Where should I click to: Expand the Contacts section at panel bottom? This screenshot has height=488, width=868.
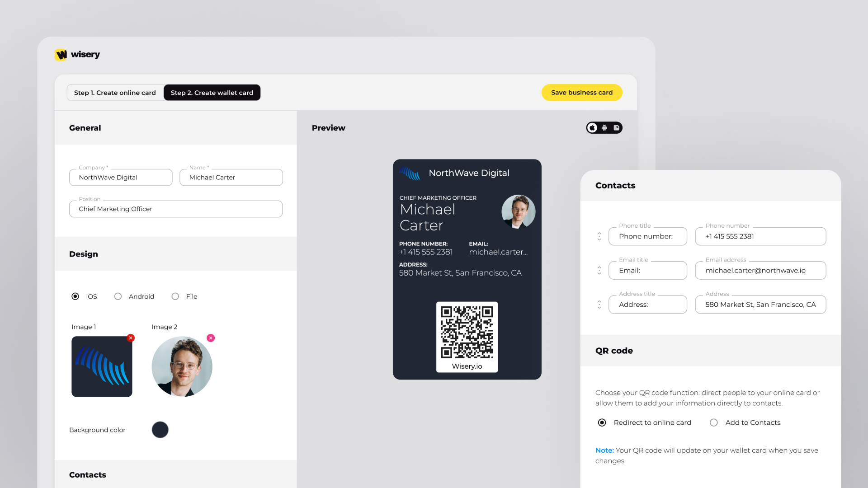87,474
